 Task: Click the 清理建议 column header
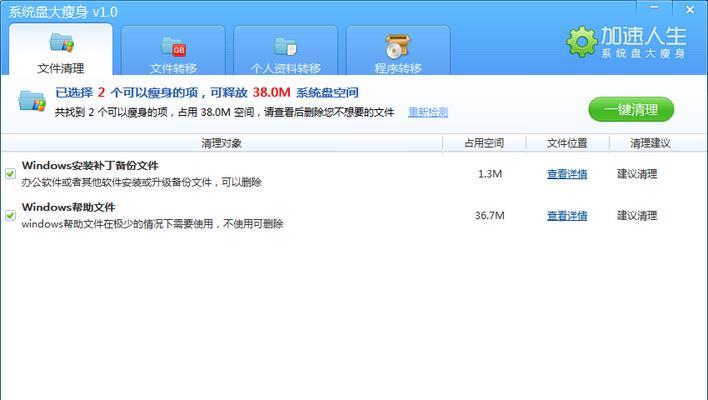pyautogui.click(x=650, y=143)
